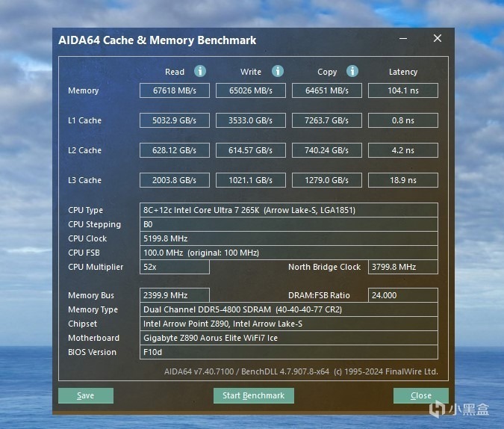Click the window title AIDA64 Cache & Memory Benchmark
The width and height of the screenshot is (504, 429).
pos(158,40)
